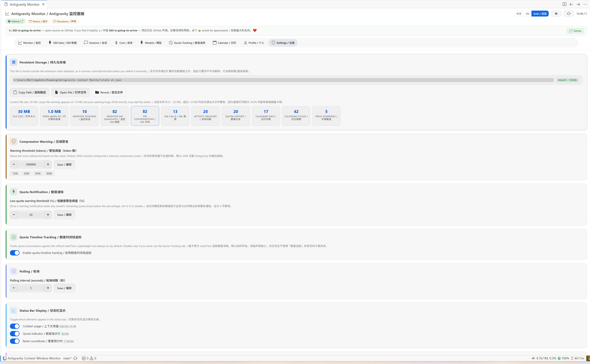Save the low quota threshold value
590x364 pixels.
coord(64,215)
